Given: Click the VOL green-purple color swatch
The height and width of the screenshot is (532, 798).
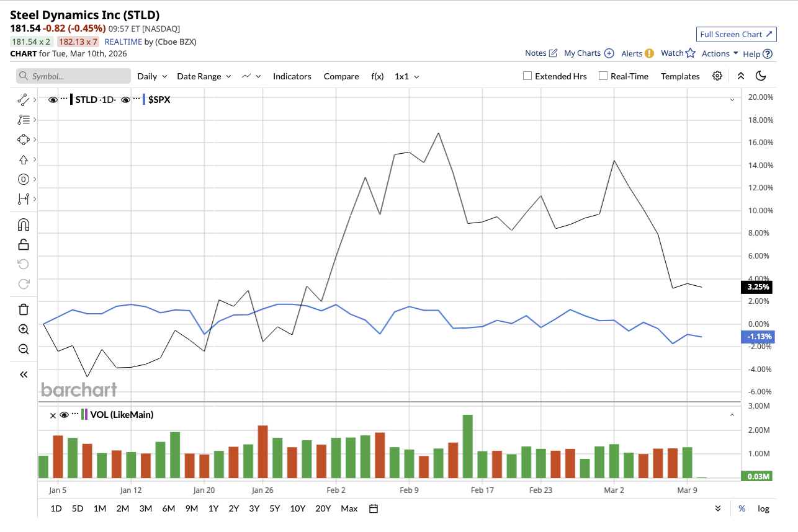Looking at the screenshot, I should click(84, 415).
